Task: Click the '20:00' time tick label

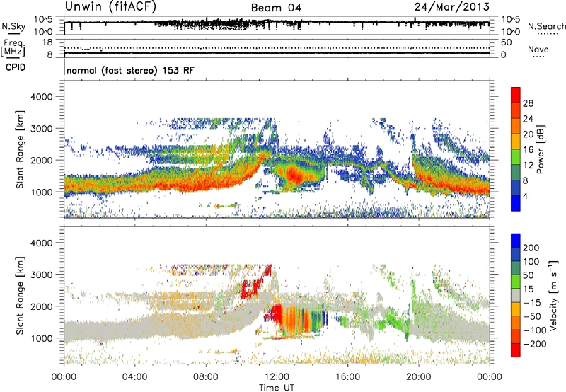Action: pyautogui.click(x=419, y=377)
